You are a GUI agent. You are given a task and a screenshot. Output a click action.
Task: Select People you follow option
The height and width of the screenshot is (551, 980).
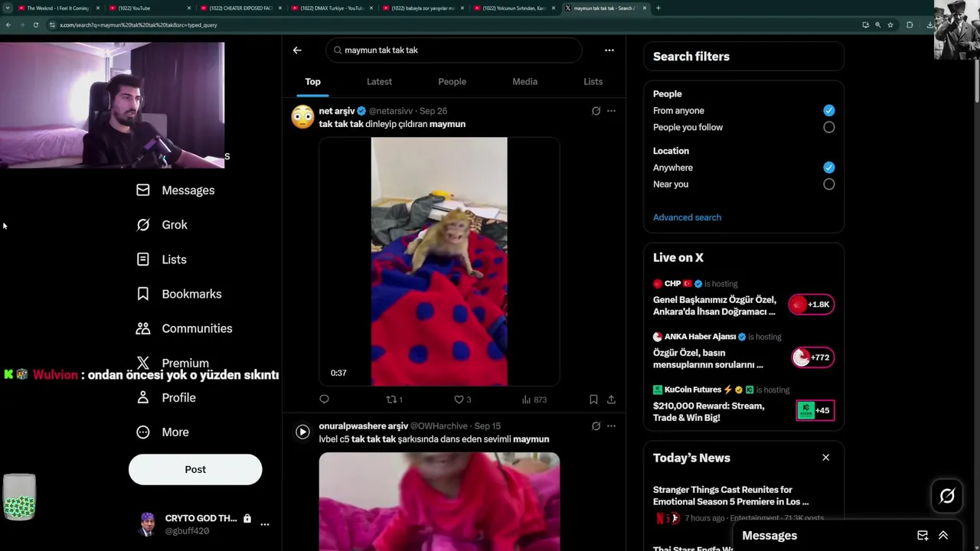[x=828, y=127]
